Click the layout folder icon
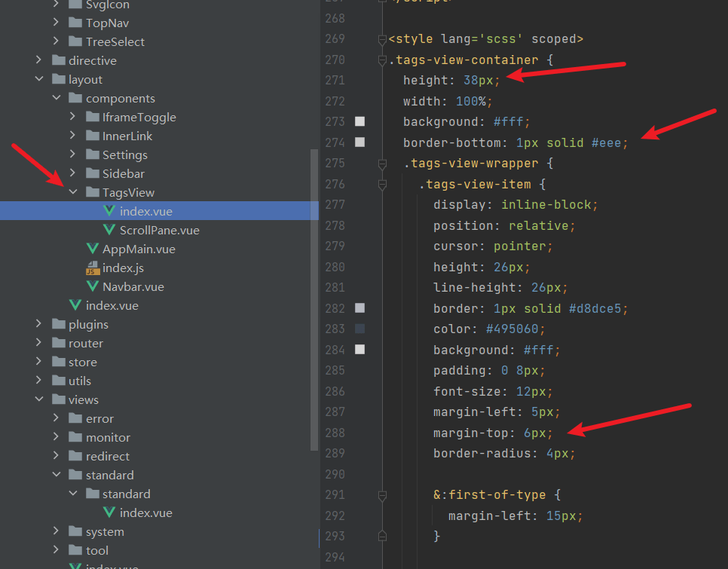The height and width of the screenshot is (569, 728). click(59, 79)
